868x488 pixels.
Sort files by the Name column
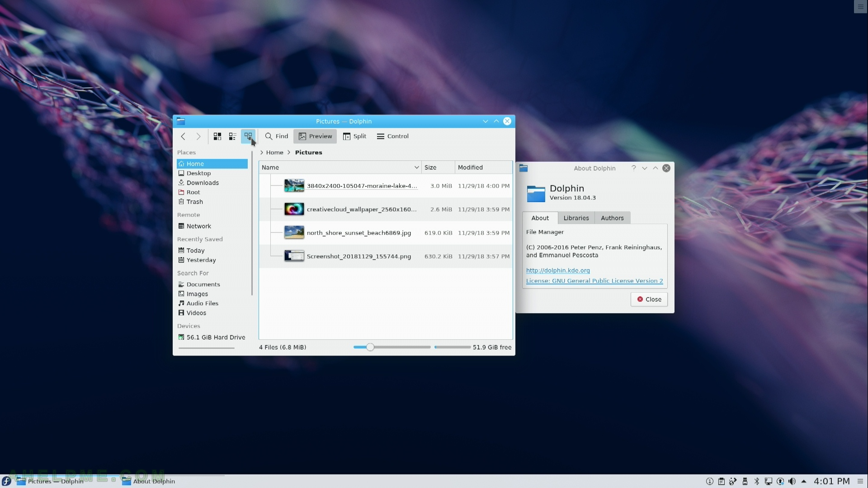coord(340,167)
